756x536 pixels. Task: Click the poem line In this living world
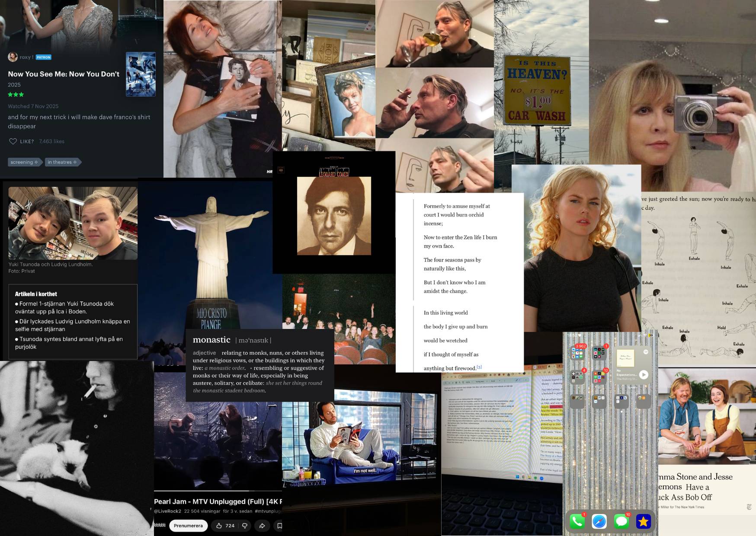tap(445, 313)
